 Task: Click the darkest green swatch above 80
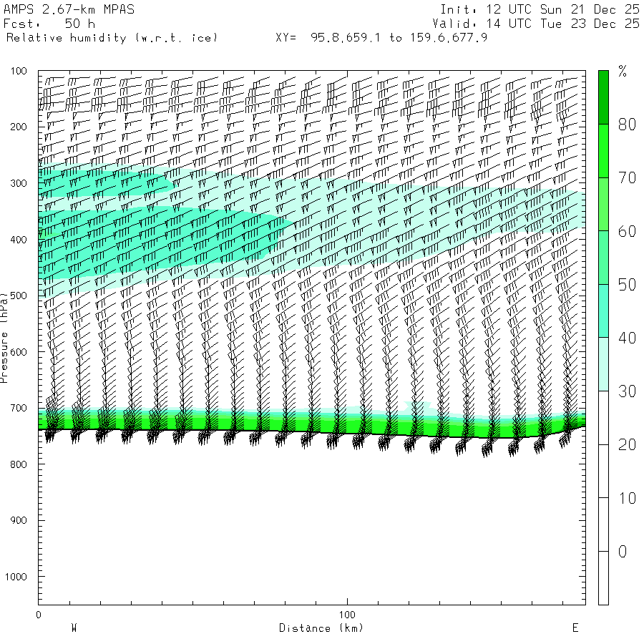click(x=603, y=97)
